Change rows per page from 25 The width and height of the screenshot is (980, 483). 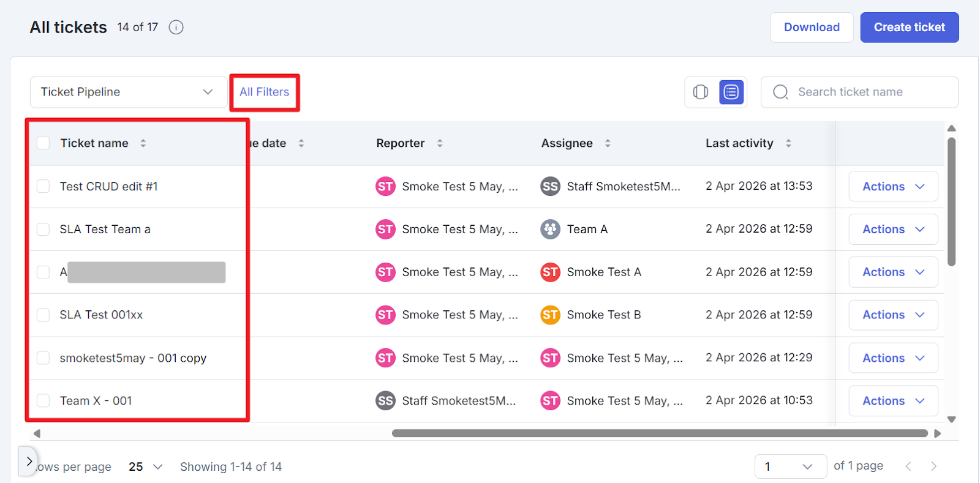tap(145, 466)
